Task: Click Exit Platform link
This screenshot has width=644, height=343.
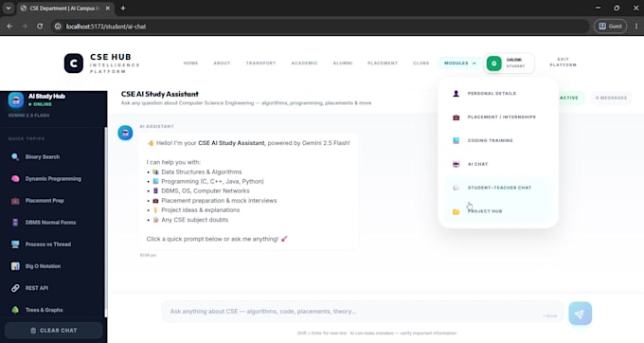Action: click(x=563, y=62)
